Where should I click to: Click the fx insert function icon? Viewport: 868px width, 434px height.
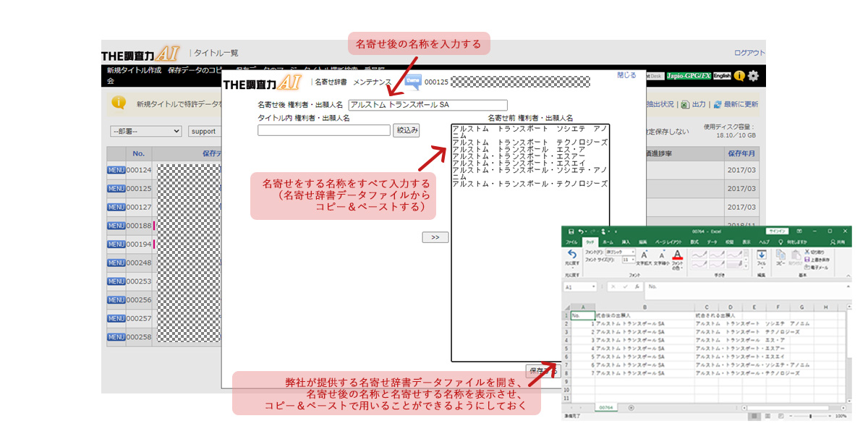pyautogui.click(x=637, y=286)
